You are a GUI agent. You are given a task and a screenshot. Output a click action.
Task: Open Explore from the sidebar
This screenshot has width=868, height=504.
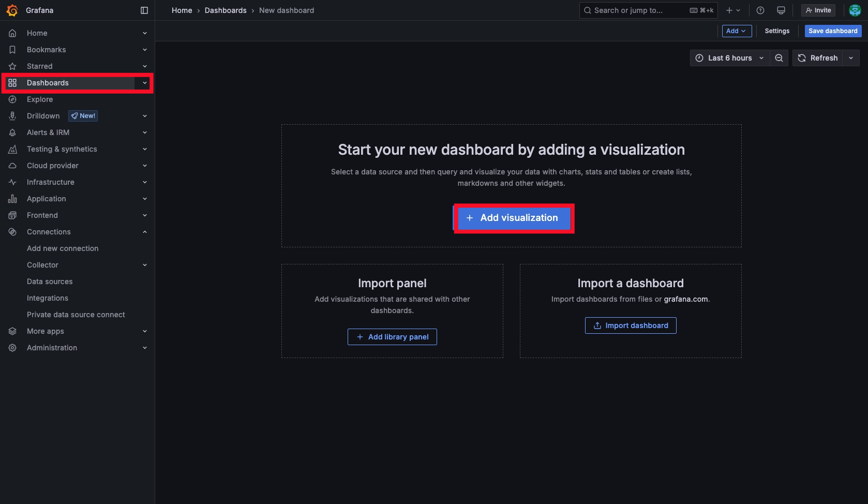click(x=40, y=99)
